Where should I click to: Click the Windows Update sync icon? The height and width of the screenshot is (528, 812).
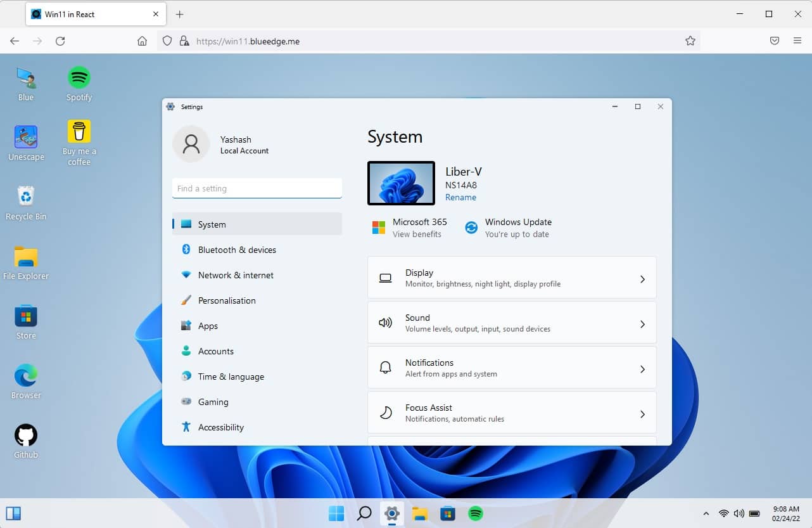pos(471,228)
